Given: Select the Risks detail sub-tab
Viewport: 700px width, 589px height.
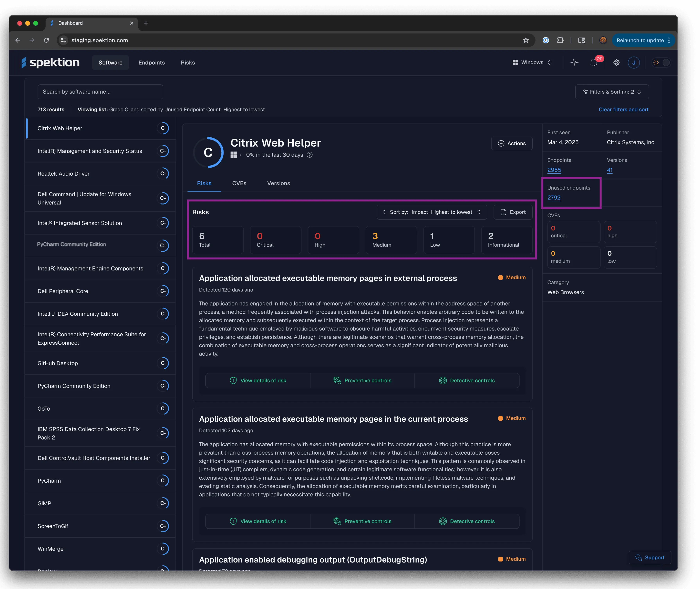Looking at the screenshot, I should [x=204, y=183].
